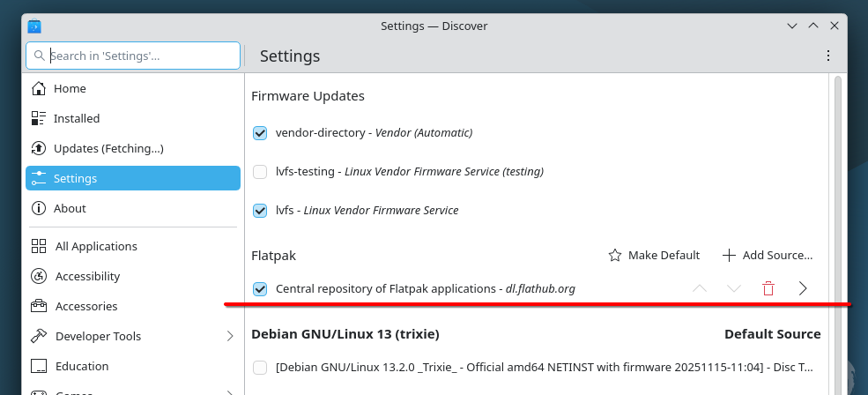Click the Updates (Fetching...) icon
This screenshot has height=395, width=868.
[39, 148]
